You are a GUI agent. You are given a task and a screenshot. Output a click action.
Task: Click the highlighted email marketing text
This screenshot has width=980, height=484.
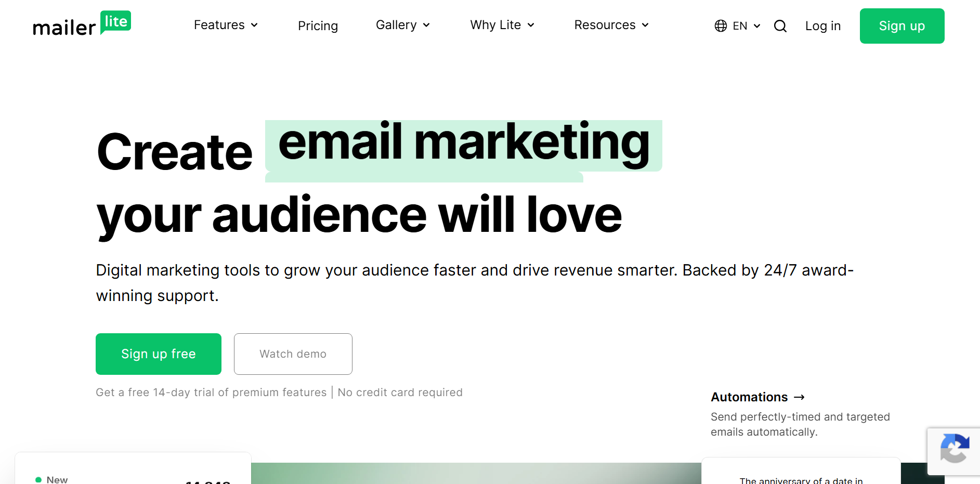click(x=464, y=144)
